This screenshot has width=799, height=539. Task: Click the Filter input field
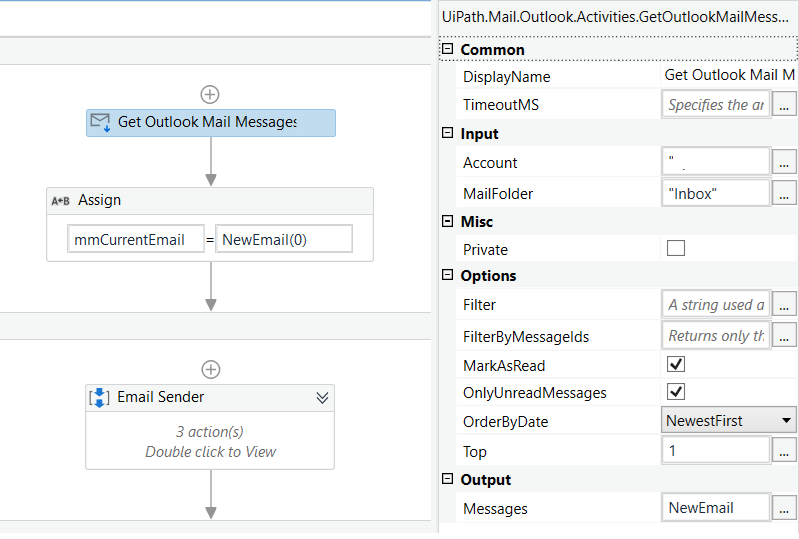715,304
